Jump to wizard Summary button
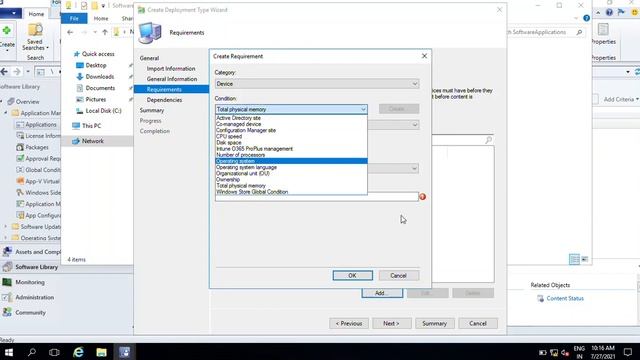The image size is (640, 360). tap(435, 323)
